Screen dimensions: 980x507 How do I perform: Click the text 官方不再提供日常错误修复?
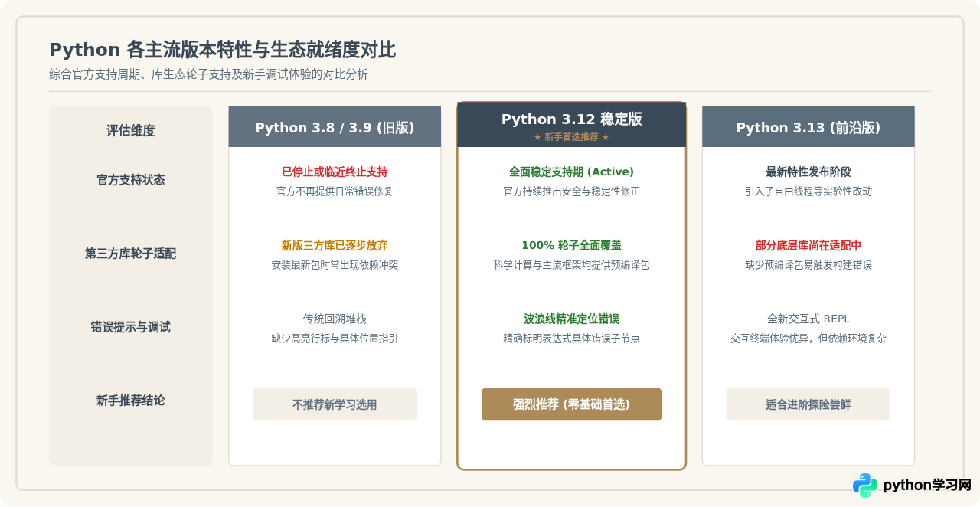(x=335, y=191)
